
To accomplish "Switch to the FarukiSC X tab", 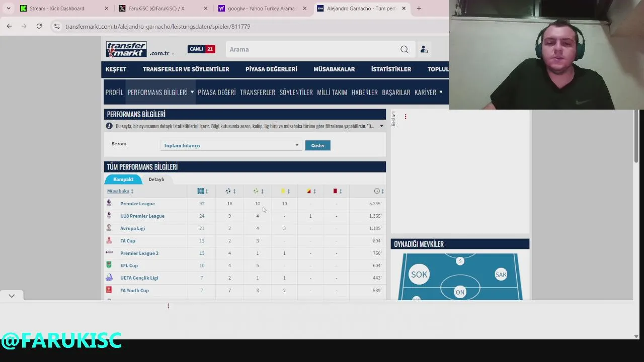I will [x=163, y=9].
